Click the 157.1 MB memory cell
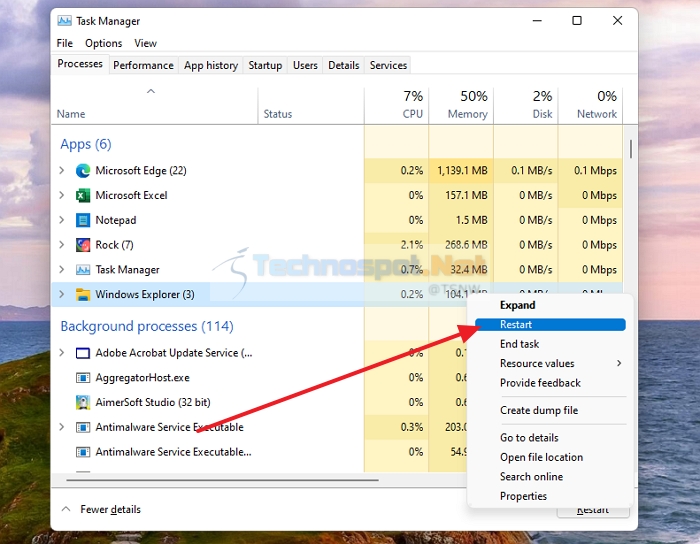This screenshot has width=700, height=544. point(461,195)
